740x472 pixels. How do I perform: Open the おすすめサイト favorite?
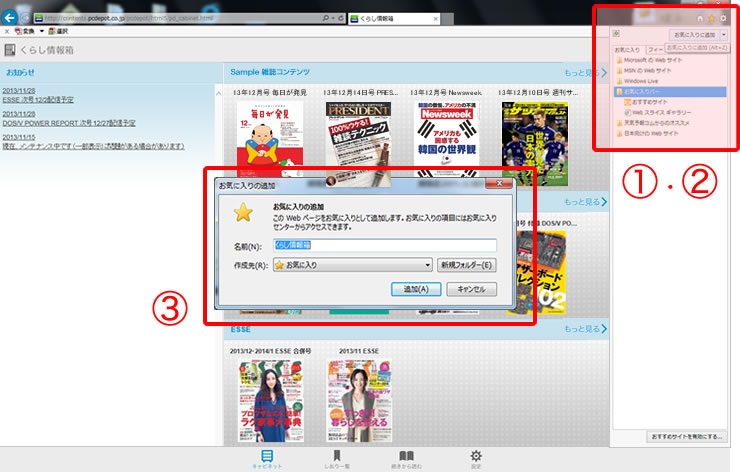[x=646, y=102]
